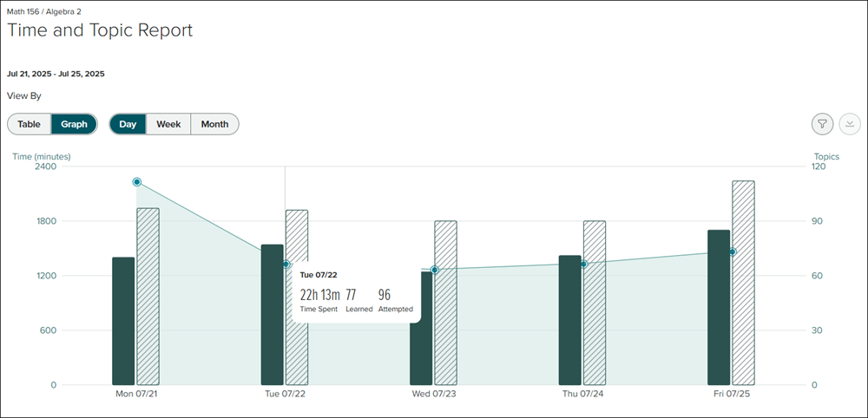
Task: Click the Tue 07/22 line data point
Action: pyautogui.click(x=286, y=264)
